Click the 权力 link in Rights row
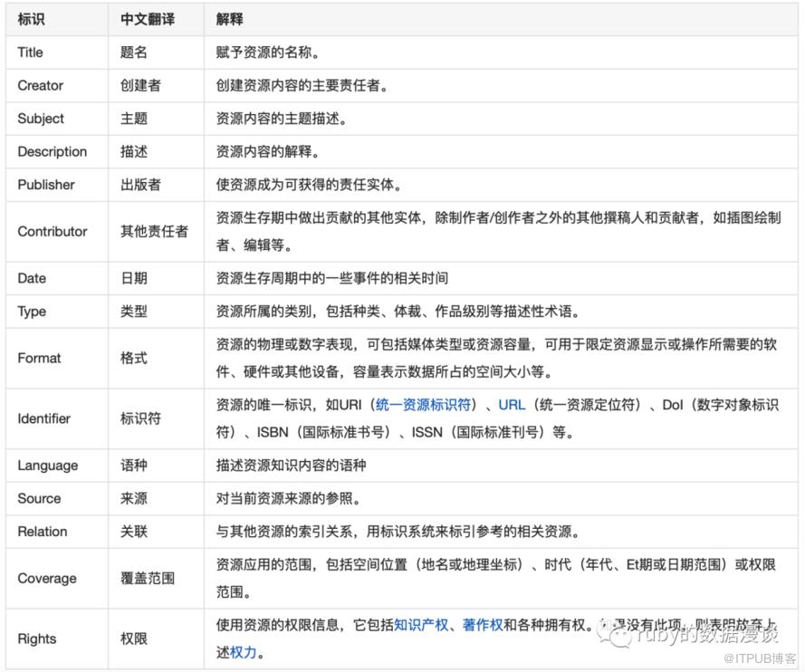Image resolution: width=805 pixels, height=672 pixels. tap(244, 652)
